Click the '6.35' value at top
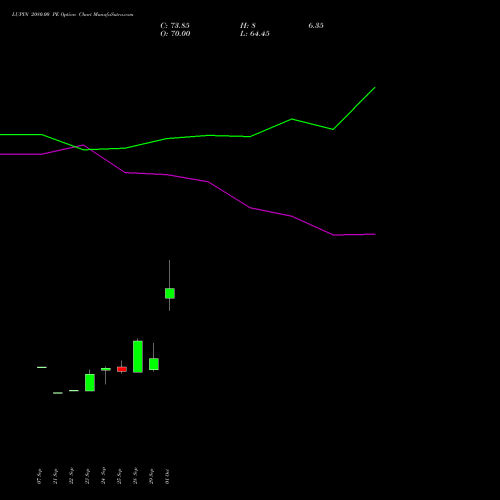The height and width of the screenshot is (500, 500). (316, 26)
